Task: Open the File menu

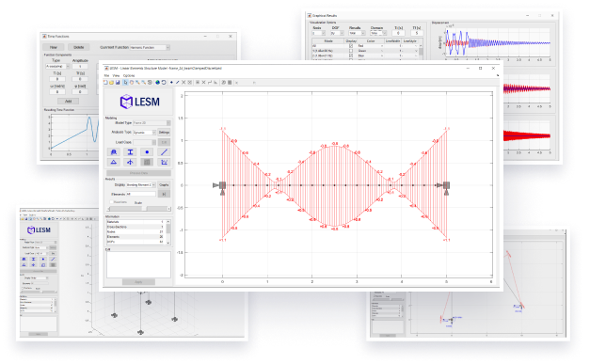Action: point(106,76)
